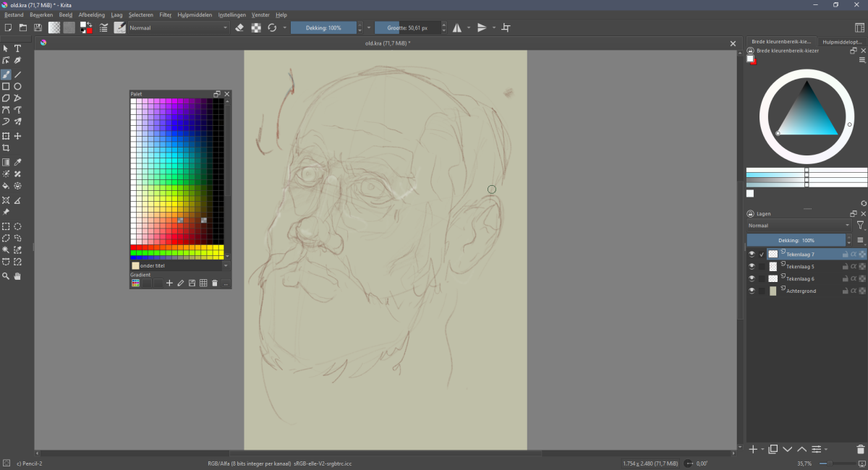Image resolution: width=868 pixels, height=470 pixels.
Task: Switch to the Hulpmiddelopt... docker tab
Action: point(843,42)
